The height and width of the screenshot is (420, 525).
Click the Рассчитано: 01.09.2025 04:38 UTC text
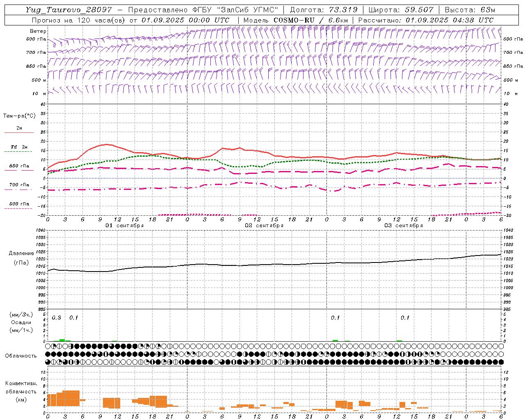(x=426, y=20)
